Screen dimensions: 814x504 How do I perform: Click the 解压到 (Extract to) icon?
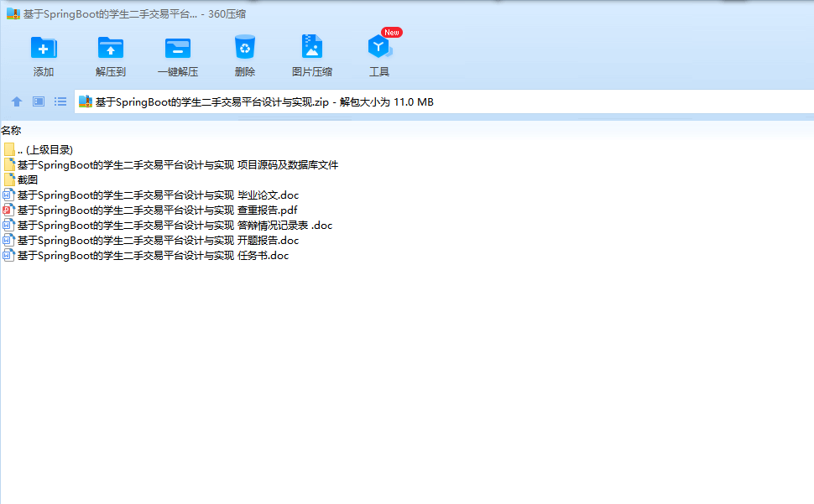point(111,48)
